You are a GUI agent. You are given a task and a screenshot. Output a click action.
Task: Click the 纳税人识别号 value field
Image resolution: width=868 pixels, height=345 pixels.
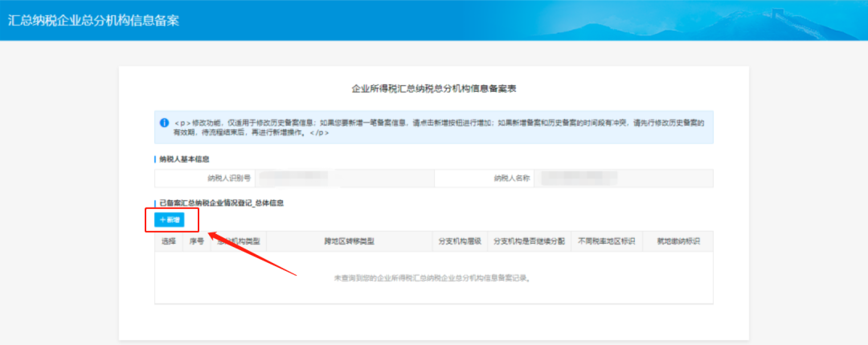pyautogui.click(x=345, y=179)
